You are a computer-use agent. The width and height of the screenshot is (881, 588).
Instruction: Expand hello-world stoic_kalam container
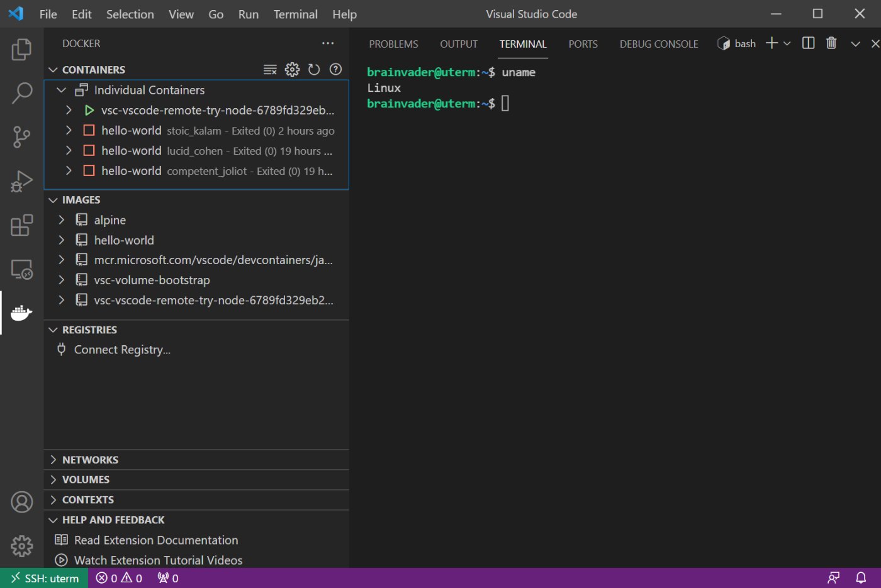(x=69, y=130)
